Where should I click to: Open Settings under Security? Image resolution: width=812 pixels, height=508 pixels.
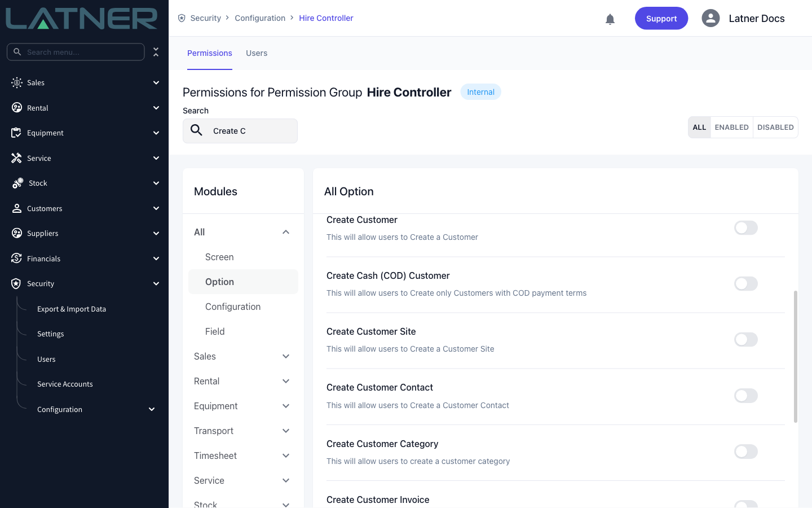(x=51, y=334)
